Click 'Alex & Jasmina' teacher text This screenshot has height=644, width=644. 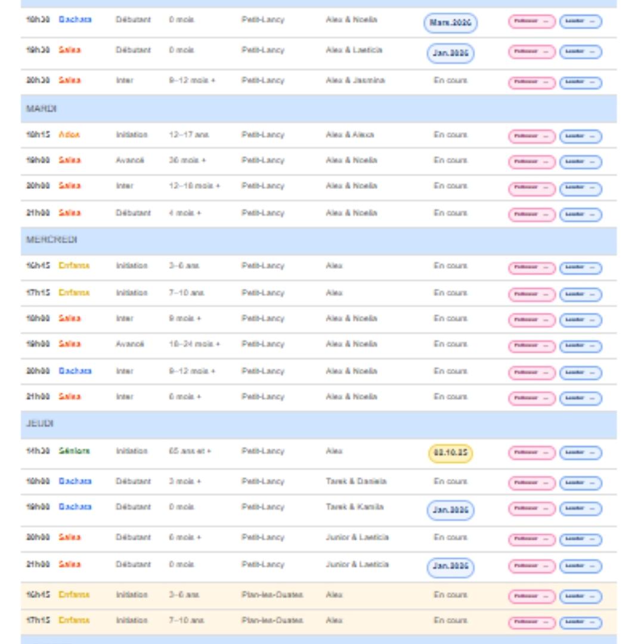point(355,80)
